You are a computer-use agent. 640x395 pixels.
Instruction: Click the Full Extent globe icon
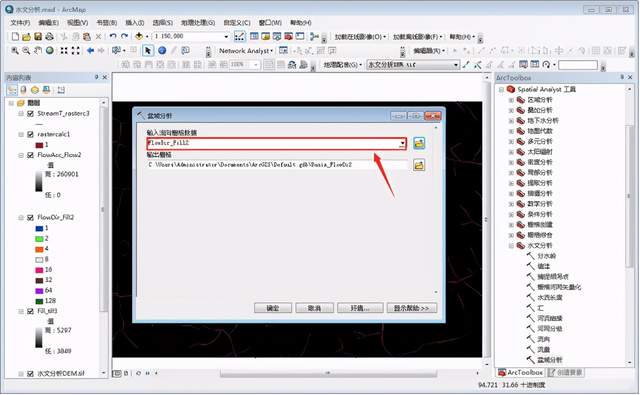coord(50,51)
